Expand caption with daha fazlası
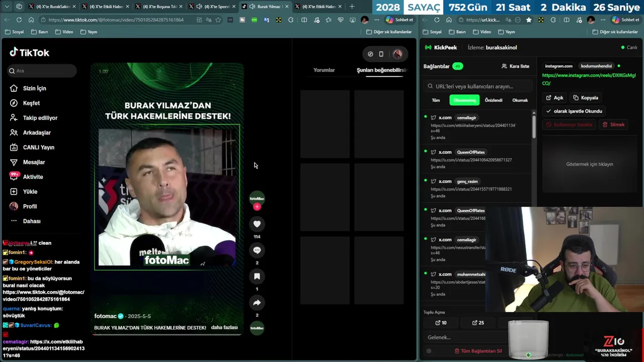This screenshot has width=644, height=362. 224,327
